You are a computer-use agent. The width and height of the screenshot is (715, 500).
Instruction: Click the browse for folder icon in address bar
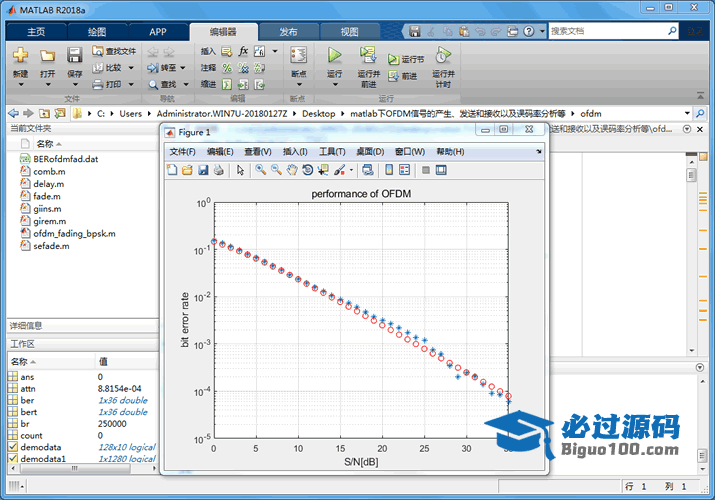60,113
